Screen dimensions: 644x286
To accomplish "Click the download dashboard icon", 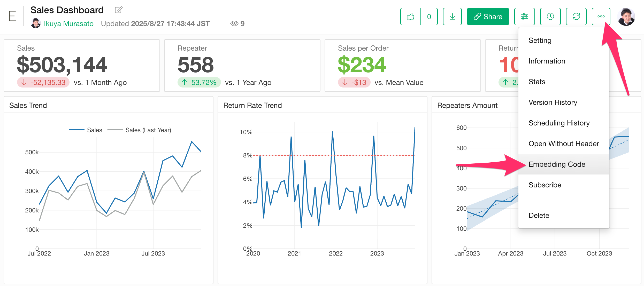I will (x=452, y=17).
